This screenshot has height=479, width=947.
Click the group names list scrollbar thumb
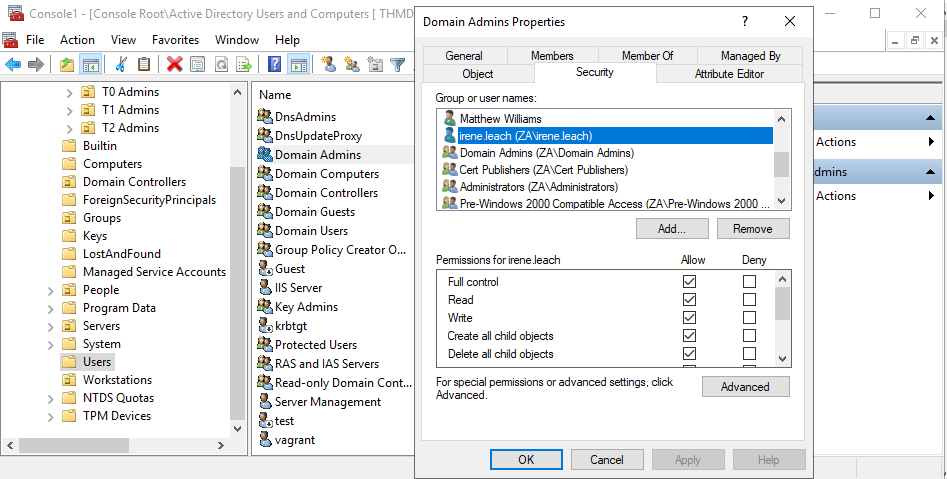(x=782, y=164)
